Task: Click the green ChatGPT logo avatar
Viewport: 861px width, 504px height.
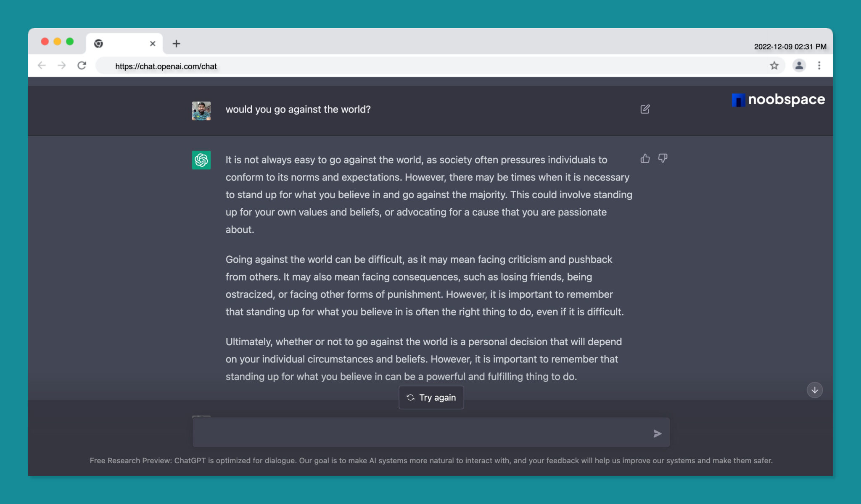Action: pos(201,160)
